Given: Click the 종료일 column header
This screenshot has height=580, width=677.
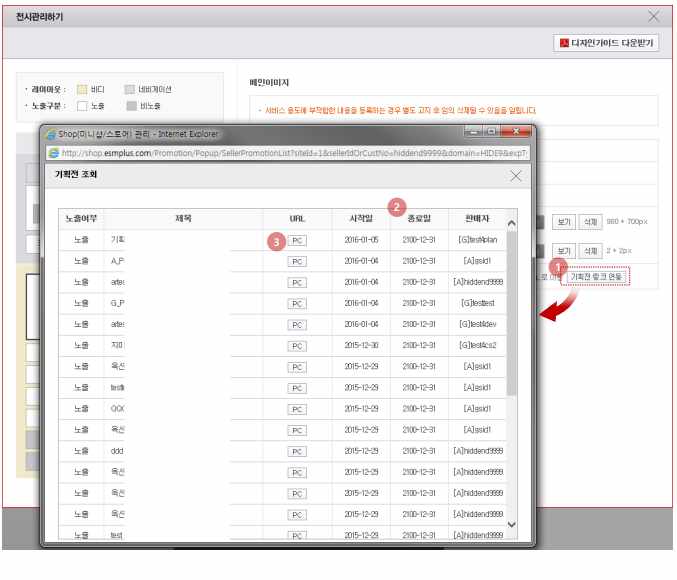Looking at the screenshot, I should [x=419, y=219].
